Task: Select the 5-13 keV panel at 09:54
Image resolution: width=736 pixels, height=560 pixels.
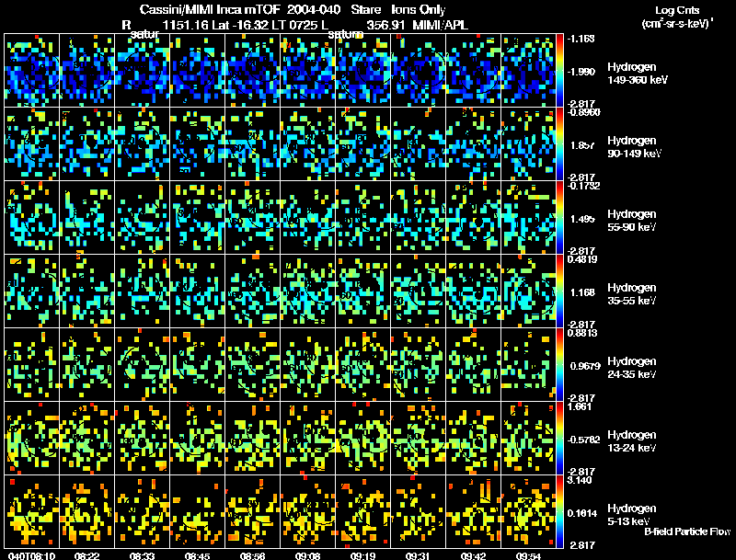Action: pyautogui.click(x=528, y=511)
